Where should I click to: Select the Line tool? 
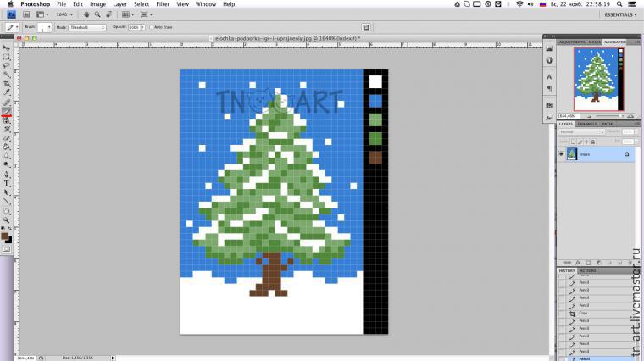6,201
